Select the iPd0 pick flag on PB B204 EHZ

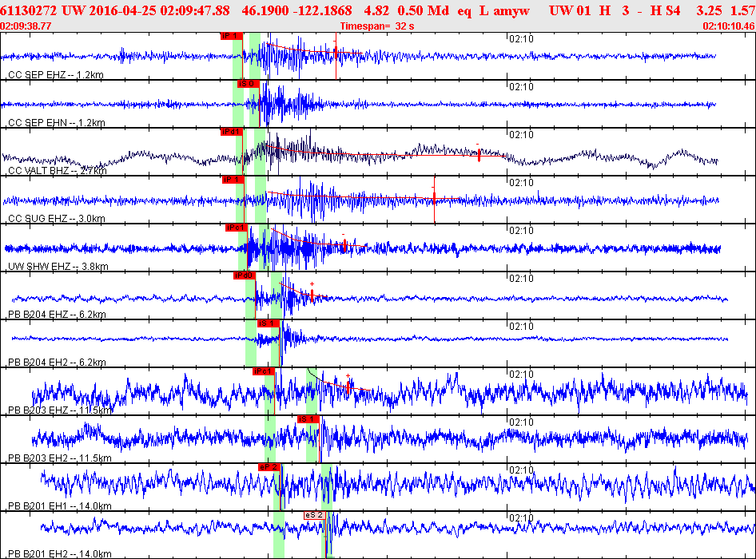coord(244,276)
